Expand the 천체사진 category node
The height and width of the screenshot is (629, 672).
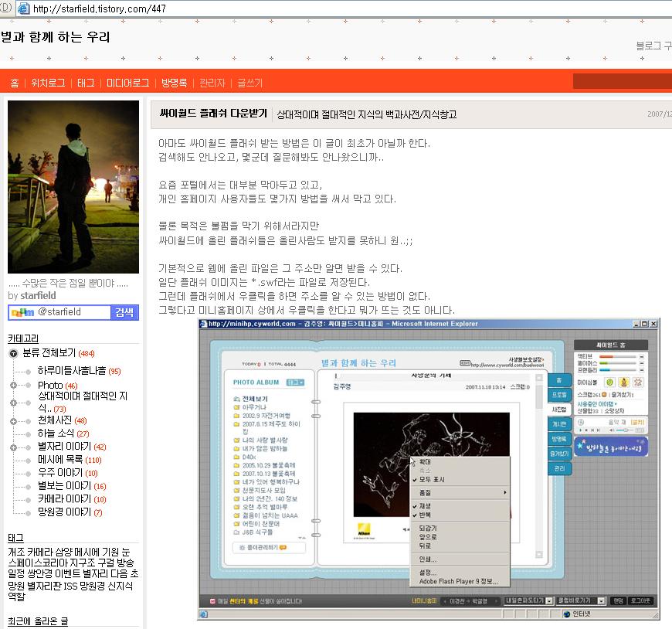point(13,421)
